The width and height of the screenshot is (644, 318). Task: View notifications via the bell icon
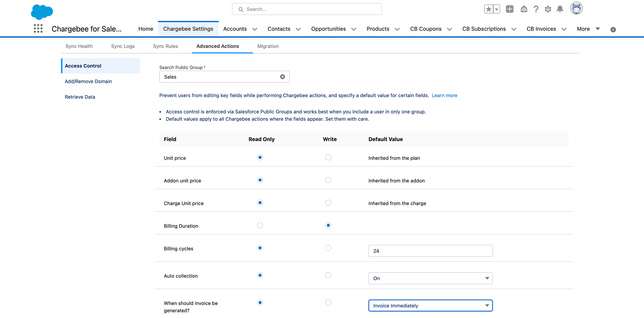click(560, 9)
